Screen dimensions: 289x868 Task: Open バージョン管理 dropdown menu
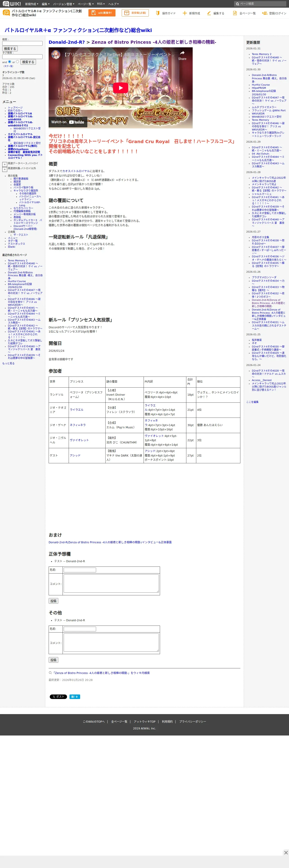coord(64,4)
